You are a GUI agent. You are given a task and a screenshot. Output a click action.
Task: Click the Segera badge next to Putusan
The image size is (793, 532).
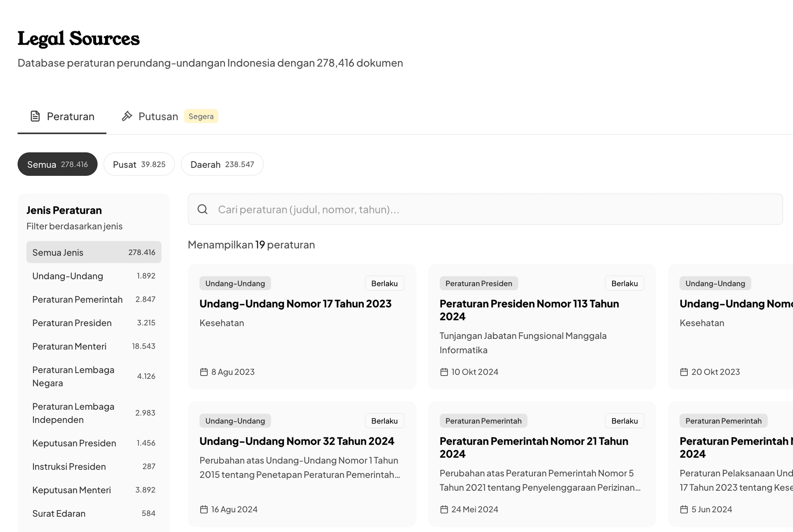(201, 116)
